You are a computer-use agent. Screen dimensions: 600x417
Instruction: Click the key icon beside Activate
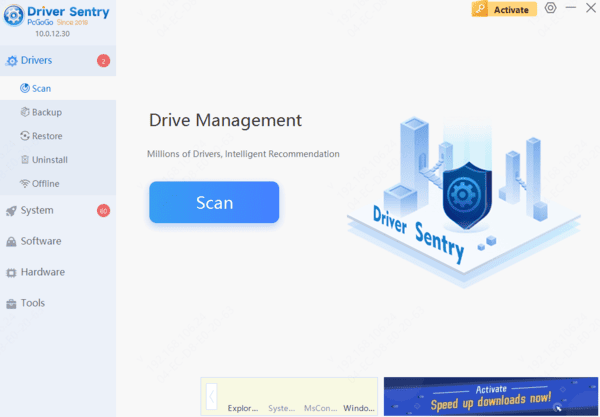482,9
